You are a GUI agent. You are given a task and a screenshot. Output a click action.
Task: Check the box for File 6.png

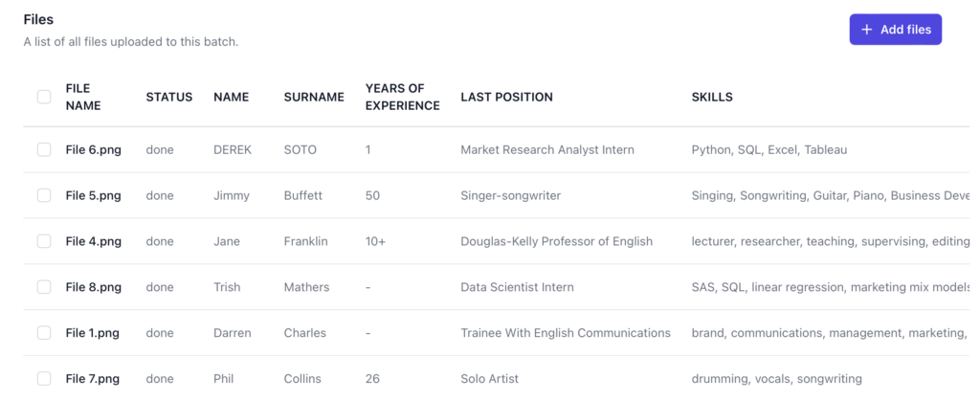(44, 149)
